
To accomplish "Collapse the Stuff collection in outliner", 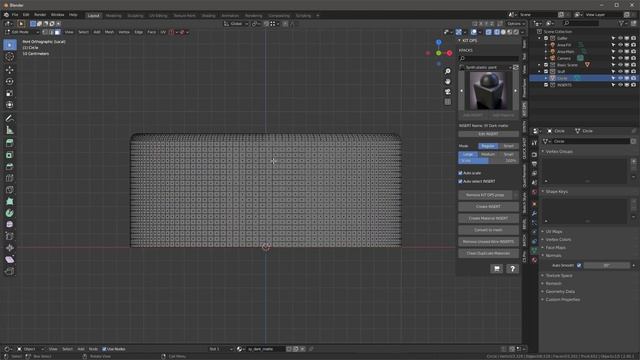I will tap(539, 71).
